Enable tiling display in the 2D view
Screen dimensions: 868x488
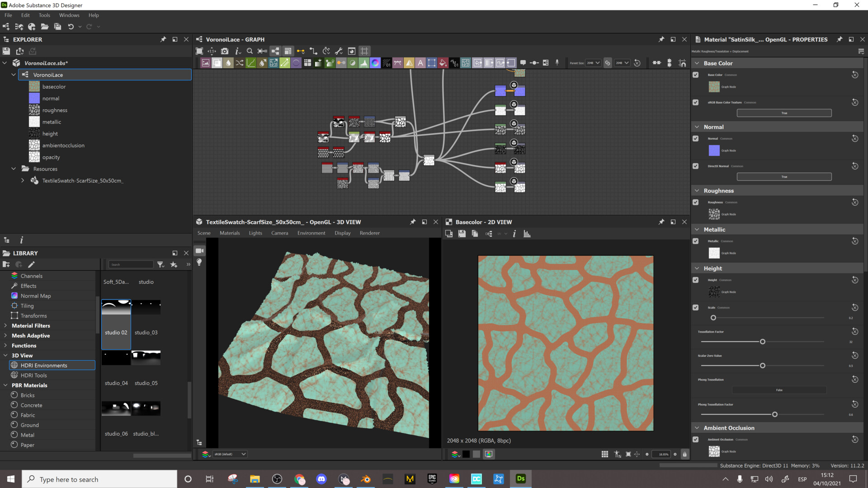605,454
